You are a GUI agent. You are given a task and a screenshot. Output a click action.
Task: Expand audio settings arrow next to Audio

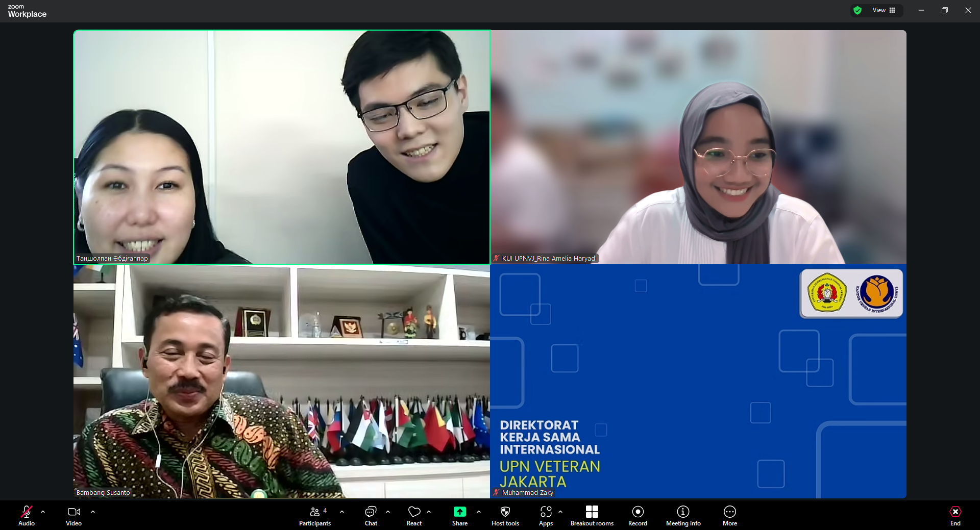[43, 511]
